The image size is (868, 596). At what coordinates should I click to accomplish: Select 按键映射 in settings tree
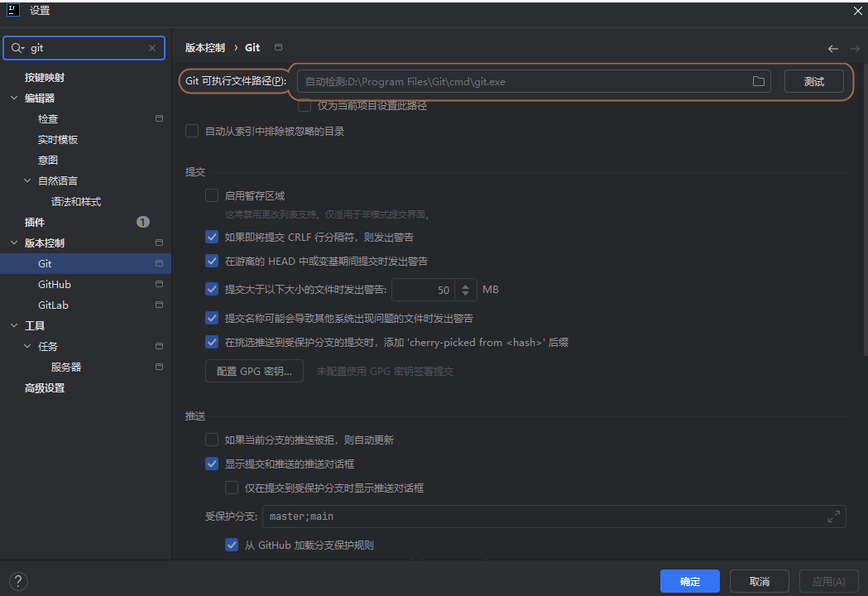coord(45,78)
